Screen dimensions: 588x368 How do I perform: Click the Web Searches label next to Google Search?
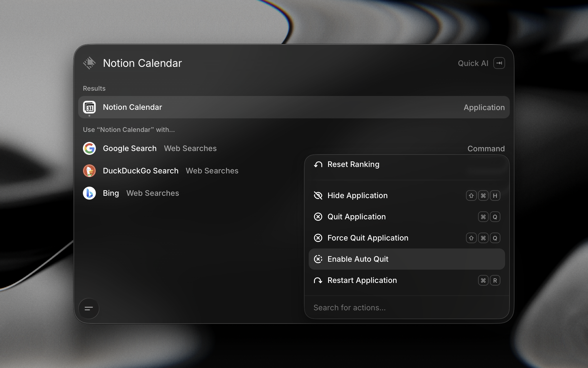190,148
